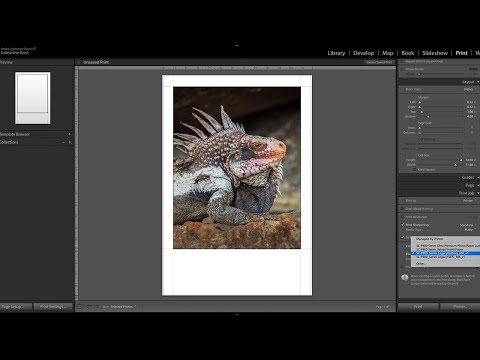Expand the Template Browser panel
The width and height of the screenshot is (480, 360).
click(15, 134)
